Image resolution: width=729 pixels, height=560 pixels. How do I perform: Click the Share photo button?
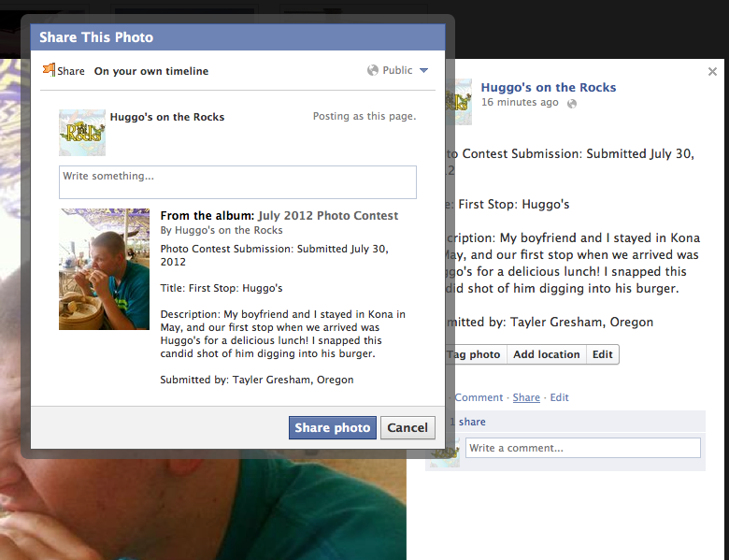[x=333, y=427]
